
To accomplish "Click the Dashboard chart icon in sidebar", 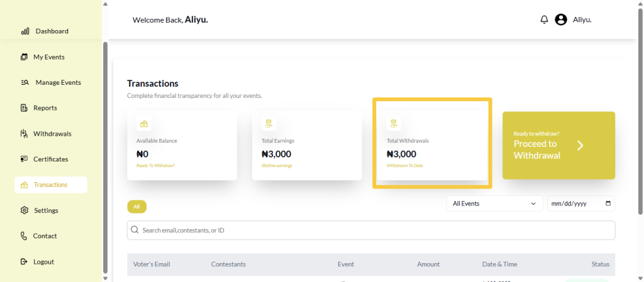I will 25,31.
